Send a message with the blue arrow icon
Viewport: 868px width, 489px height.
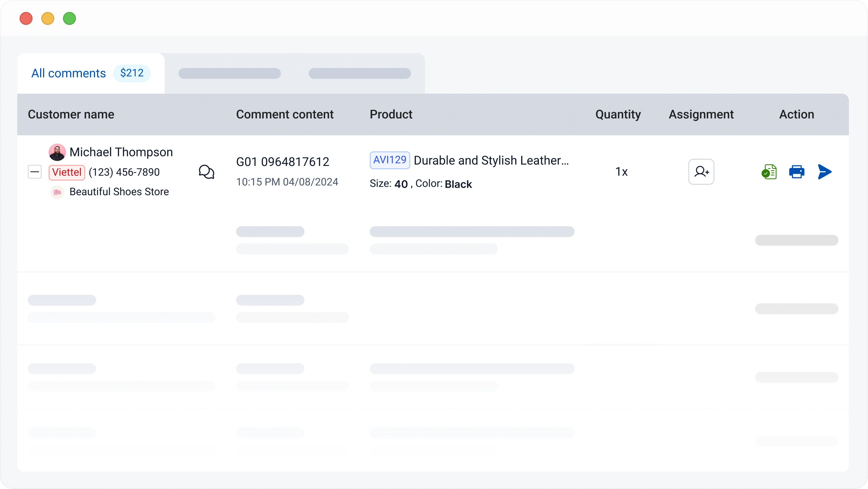pos(824,172)
